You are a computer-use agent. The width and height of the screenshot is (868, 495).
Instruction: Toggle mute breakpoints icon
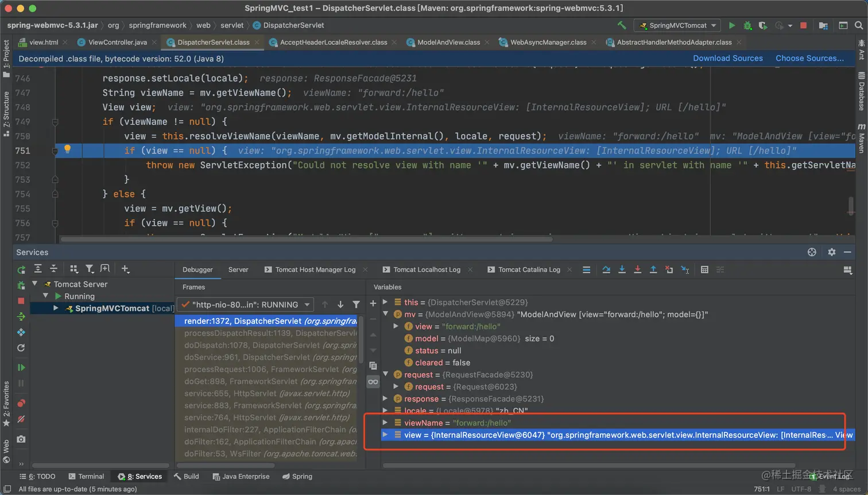click(x=21, y=419)
